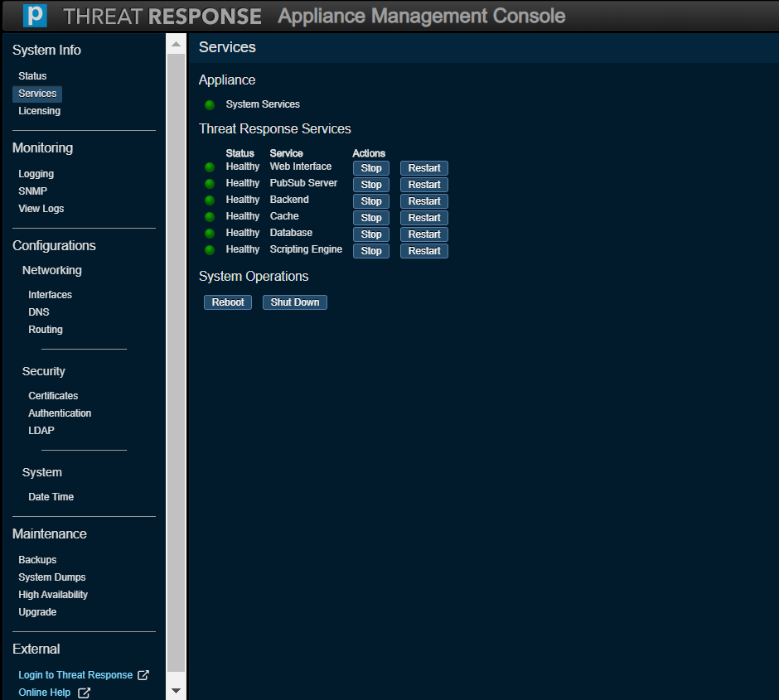
Task: Click the 'System Services' label
Action: point(263,104)
